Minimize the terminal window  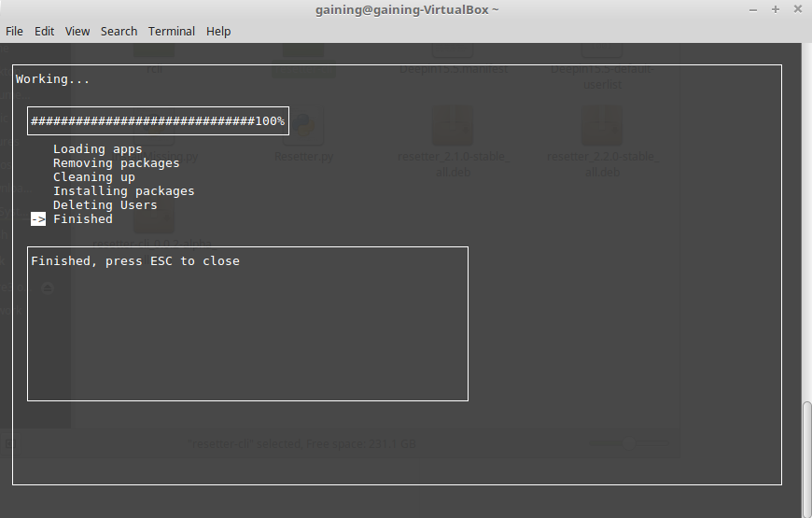(x=754, y=8)
